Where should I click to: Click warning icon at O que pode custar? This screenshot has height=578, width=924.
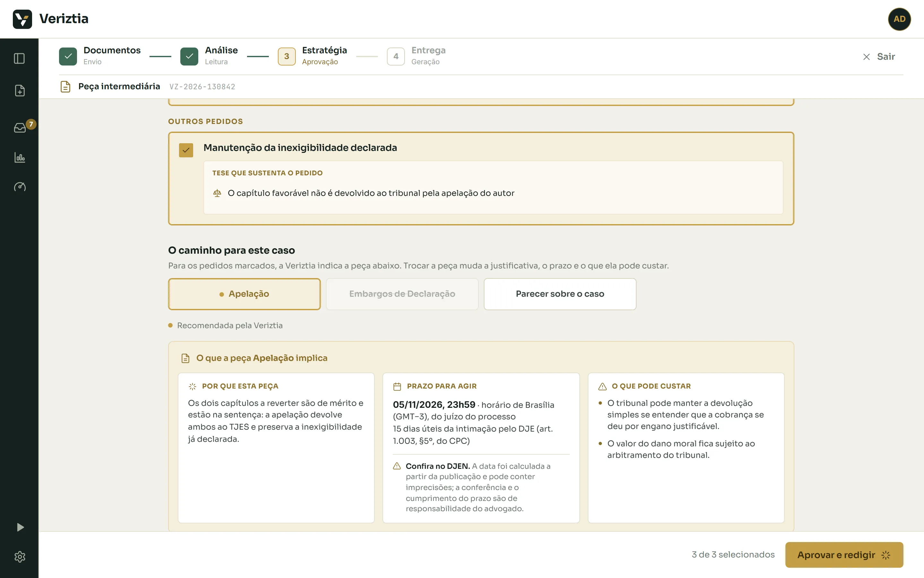point(603,387)
